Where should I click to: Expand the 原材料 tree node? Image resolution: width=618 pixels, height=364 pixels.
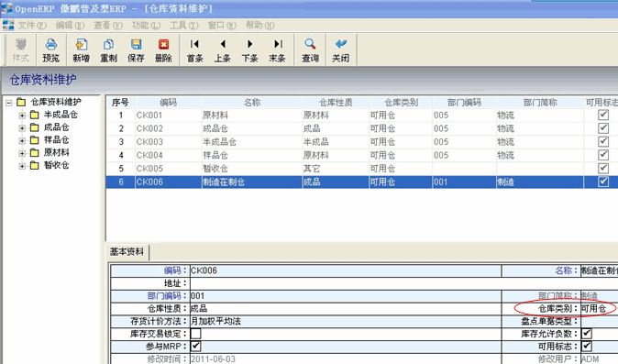tap(22, 153)
